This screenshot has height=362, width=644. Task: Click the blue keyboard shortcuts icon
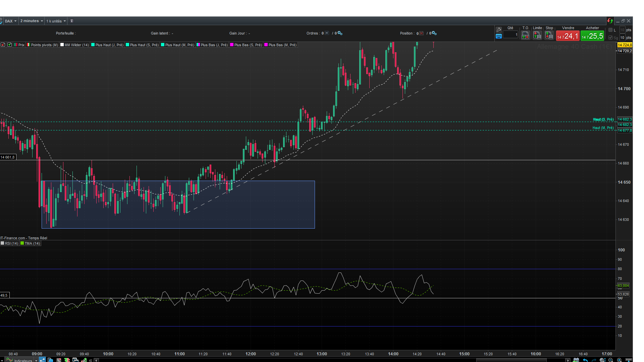click(499, 36)
